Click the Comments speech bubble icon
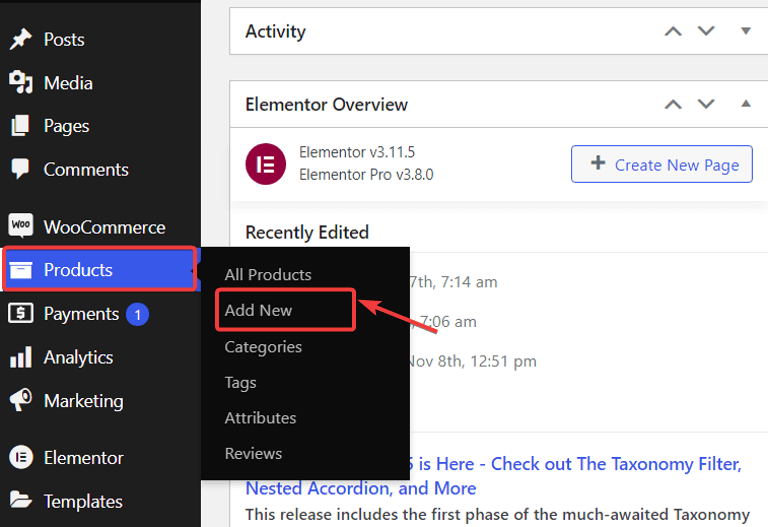This screenshot has height=527, width=768. (x=21, y=169)
